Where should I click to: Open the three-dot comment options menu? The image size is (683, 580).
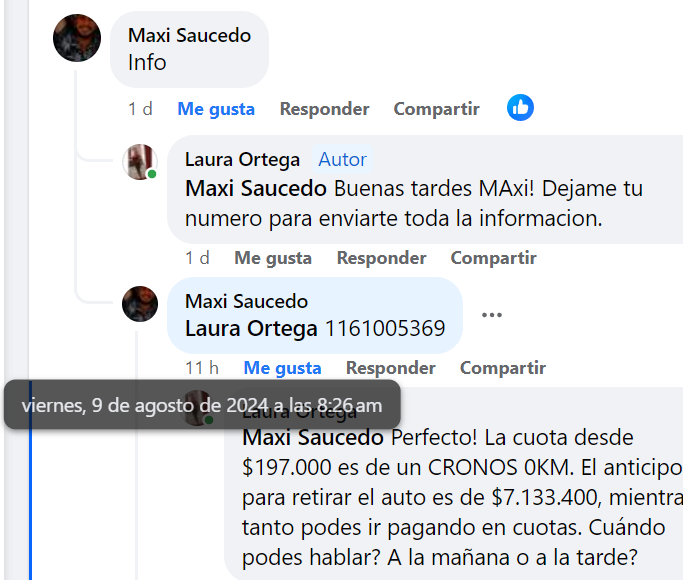click(x=491, y=314)
